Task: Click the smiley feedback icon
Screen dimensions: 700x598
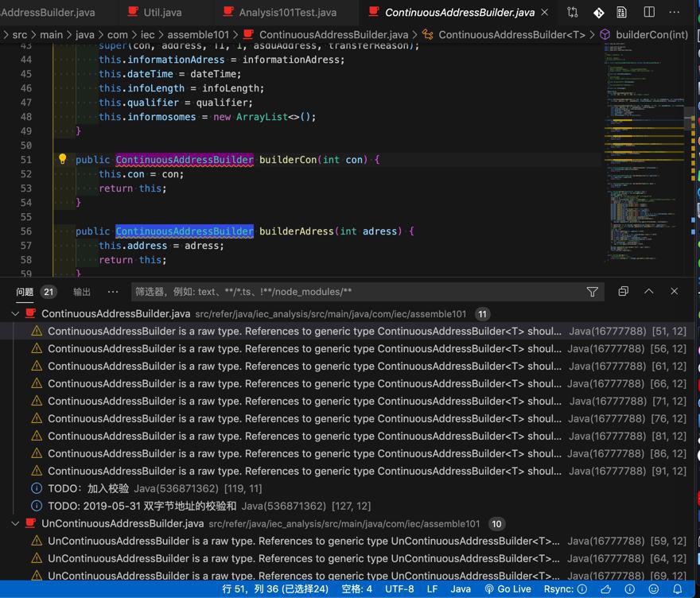Action: 654,589
